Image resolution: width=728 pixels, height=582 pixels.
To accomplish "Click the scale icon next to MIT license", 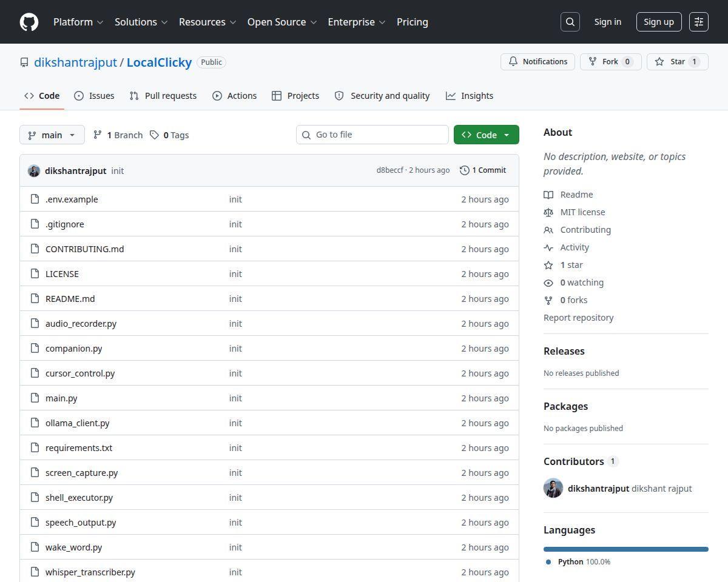I will (548, 212).
